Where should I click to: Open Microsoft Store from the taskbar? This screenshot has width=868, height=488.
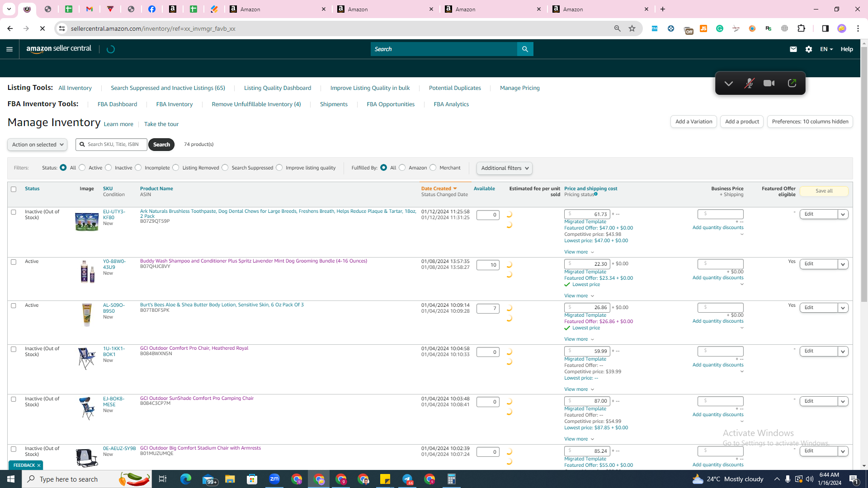coord(252,479)
